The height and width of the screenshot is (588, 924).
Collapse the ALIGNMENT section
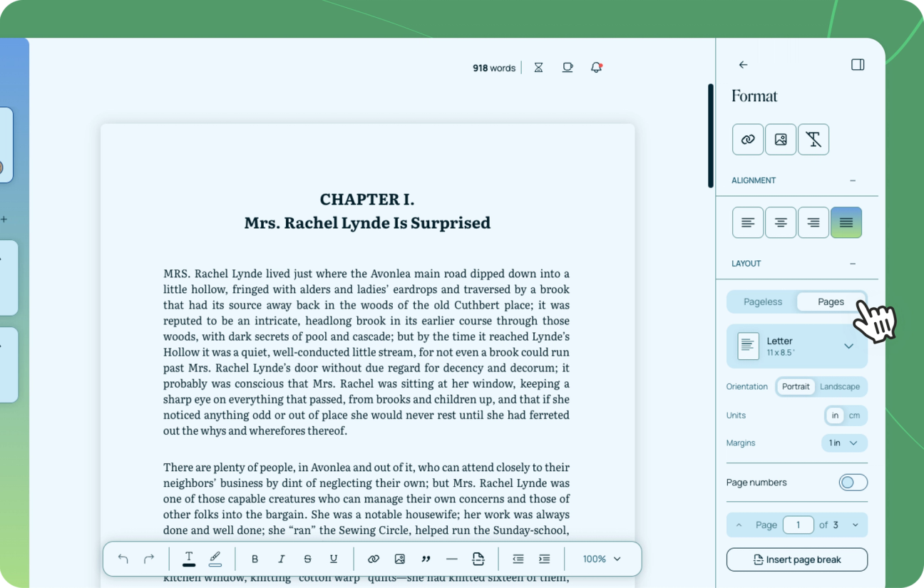853,181
